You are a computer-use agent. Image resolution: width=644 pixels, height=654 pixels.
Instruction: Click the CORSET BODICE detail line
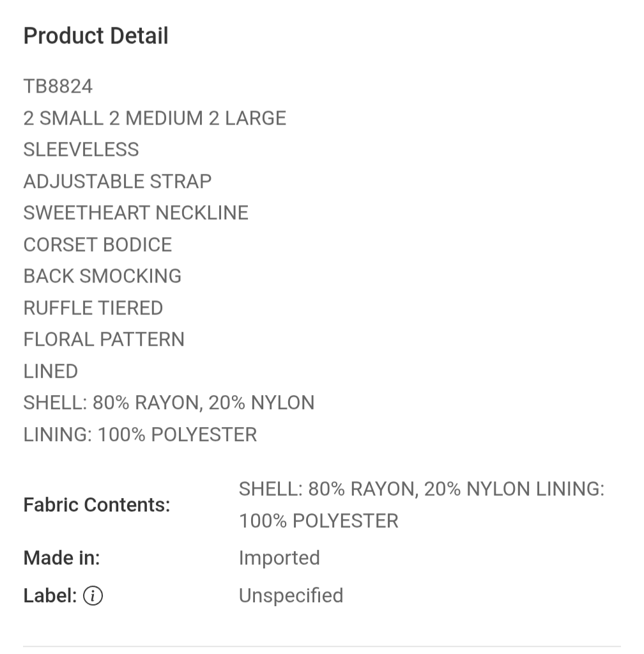pyautogui.click(x=98, y=244)
